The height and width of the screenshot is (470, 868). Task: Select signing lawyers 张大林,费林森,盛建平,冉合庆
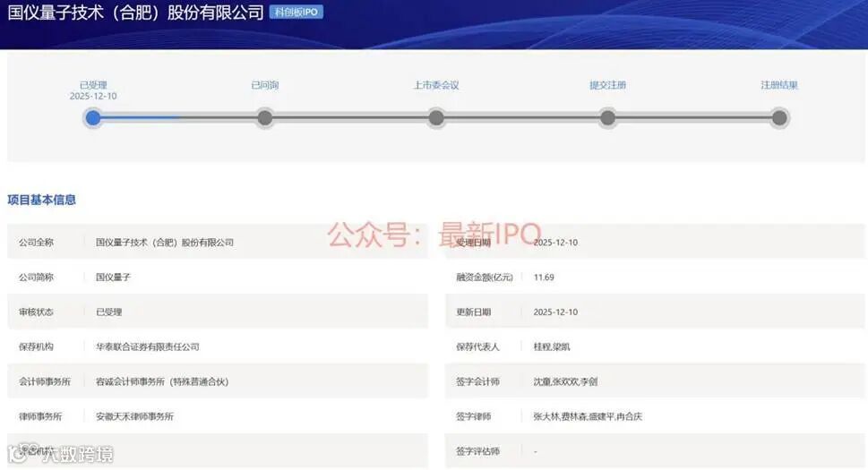click(x=588, y=416)
